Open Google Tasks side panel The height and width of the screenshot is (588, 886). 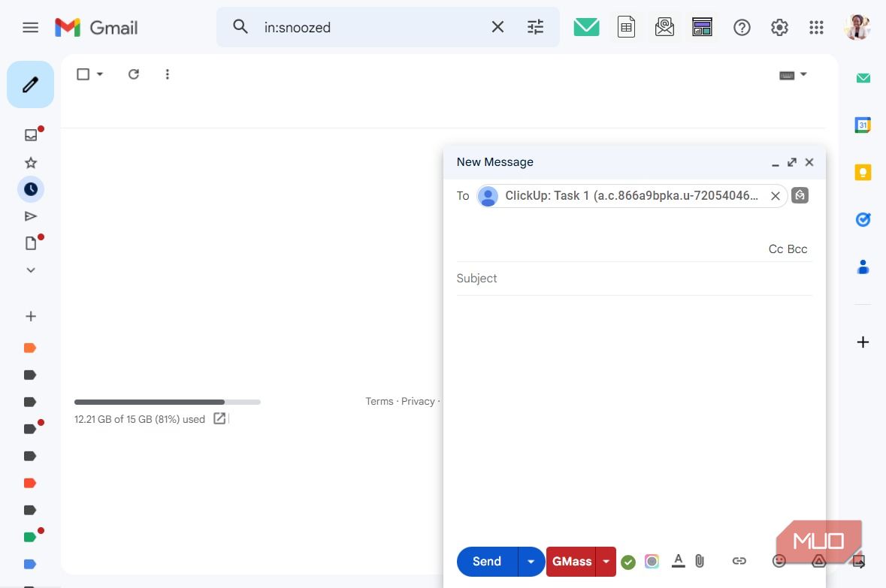tap(863, 219)
